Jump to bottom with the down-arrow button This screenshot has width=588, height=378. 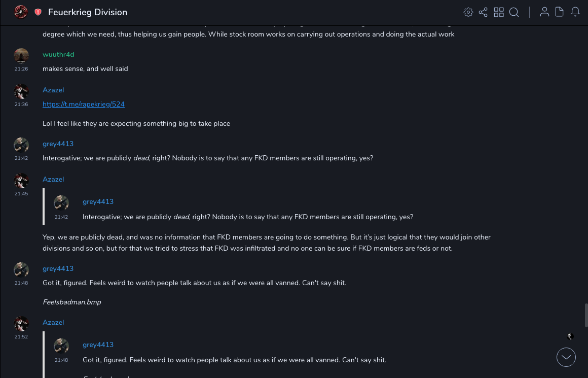click(x=566, y=357)
